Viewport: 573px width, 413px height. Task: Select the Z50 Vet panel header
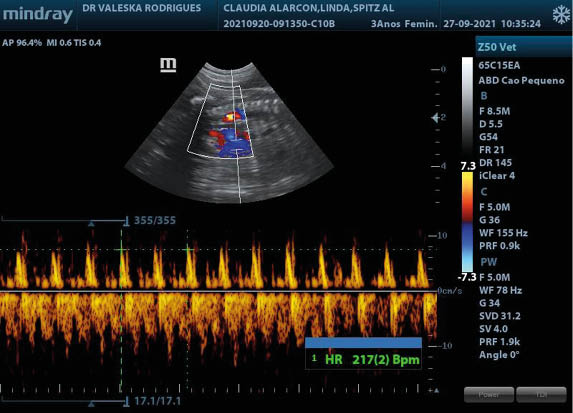tap(523, 47)
